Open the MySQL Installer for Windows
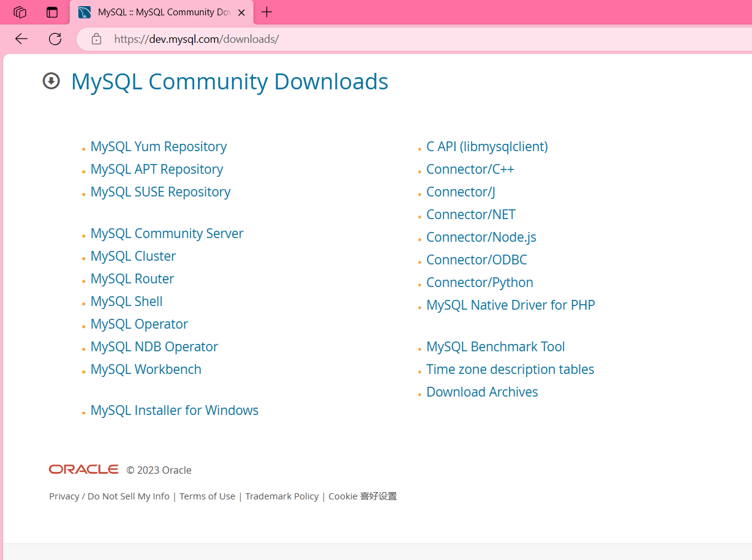 click(174, 410)
